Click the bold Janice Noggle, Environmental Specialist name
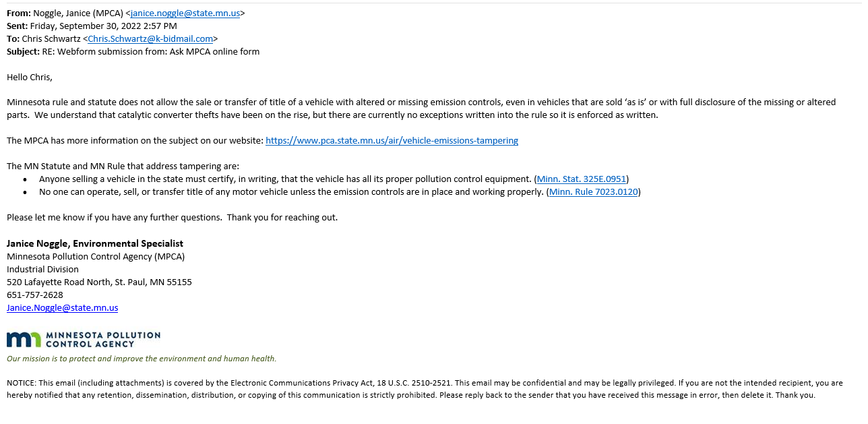The image size is (868, 424). point(95,244)
